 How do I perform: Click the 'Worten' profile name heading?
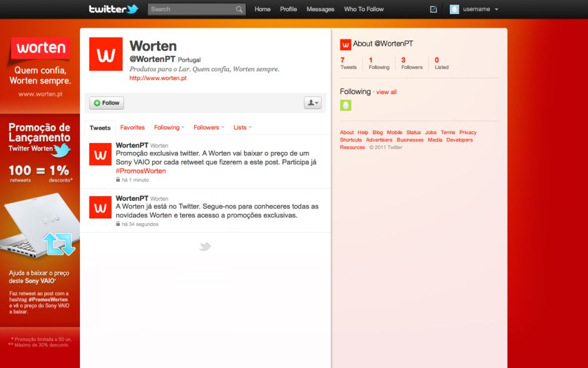click(x=153, y=46)
